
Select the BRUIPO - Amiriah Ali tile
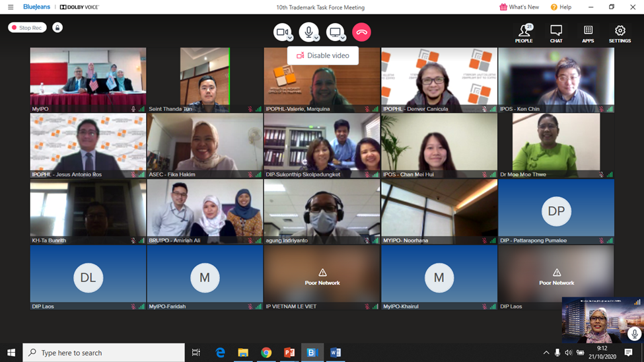[x=205, y=211]
